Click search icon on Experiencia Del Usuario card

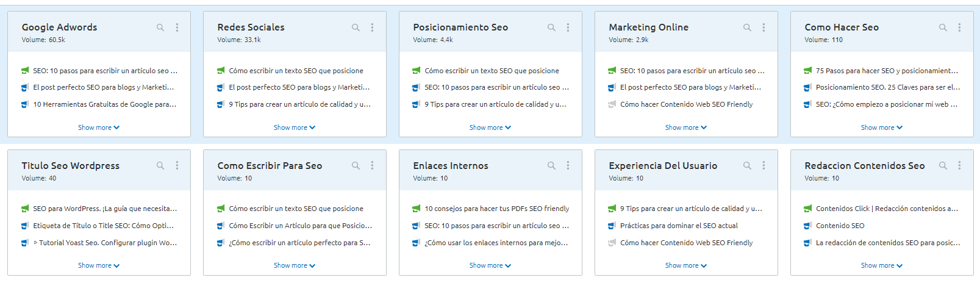click(748, 166)
